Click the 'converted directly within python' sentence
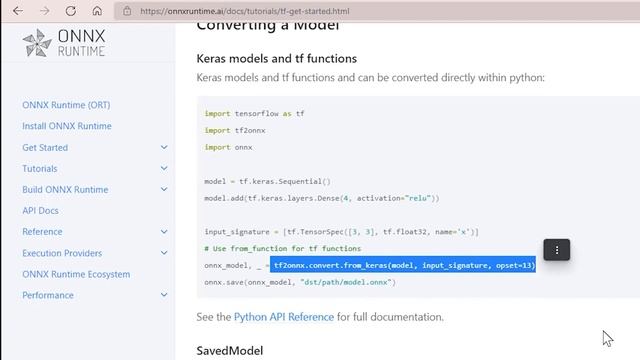640x360 pixels. click(370, 78)
